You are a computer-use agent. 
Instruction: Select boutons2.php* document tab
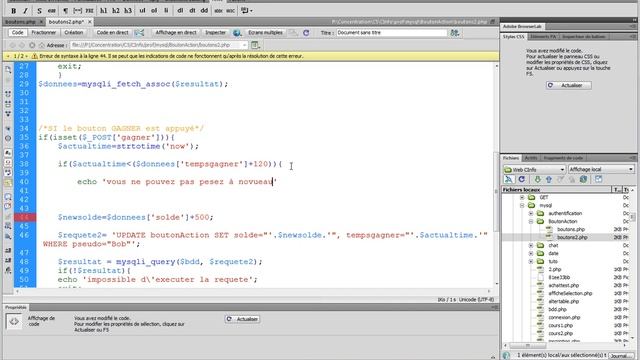point(66,22)
